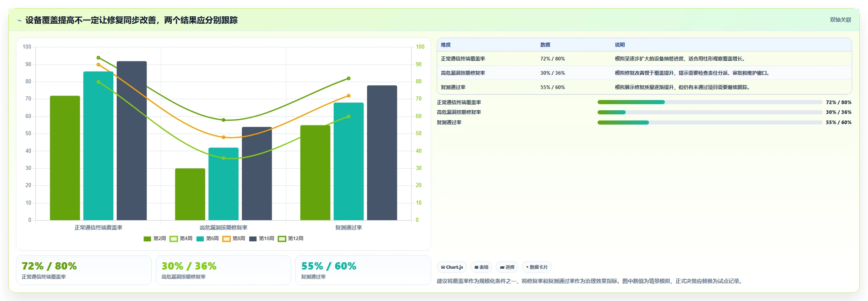Viewport: 868px width, 301px height.
Task: Click the dark slate bar for 复测通过率
Action: pos(382,153)
